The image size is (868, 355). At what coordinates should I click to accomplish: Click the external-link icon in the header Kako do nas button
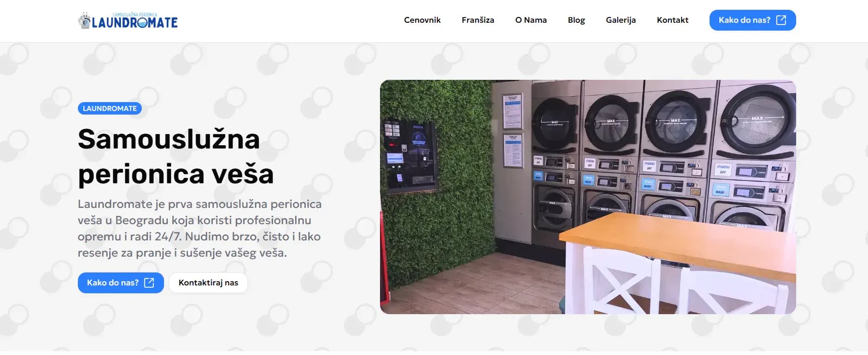coord(781,20)
